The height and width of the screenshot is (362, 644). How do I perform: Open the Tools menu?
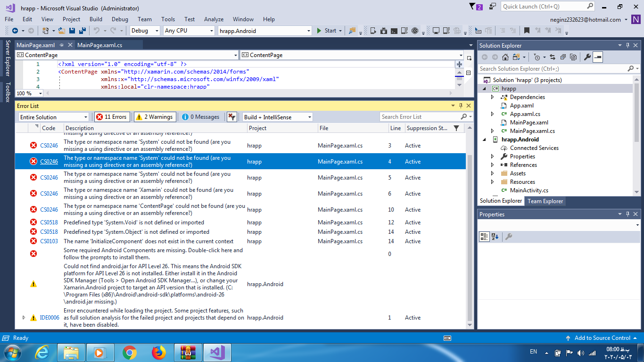[168, 19]
